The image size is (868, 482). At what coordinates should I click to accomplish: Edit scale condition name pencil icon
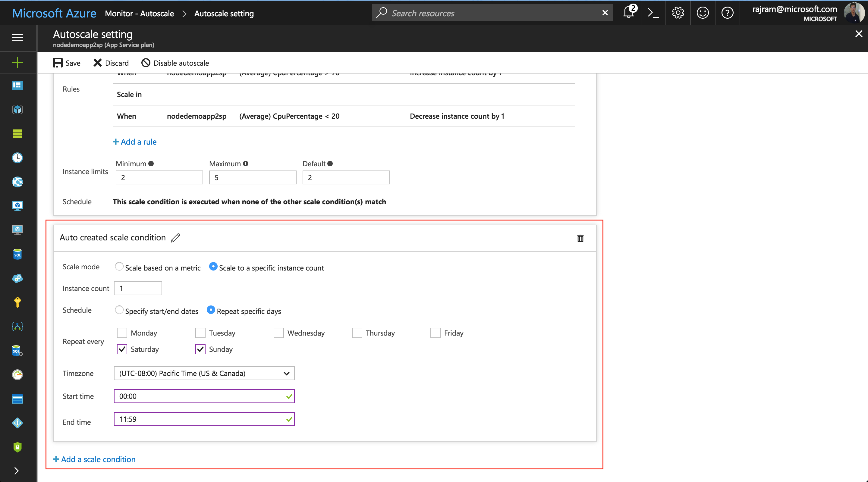(x=175, y=238)
